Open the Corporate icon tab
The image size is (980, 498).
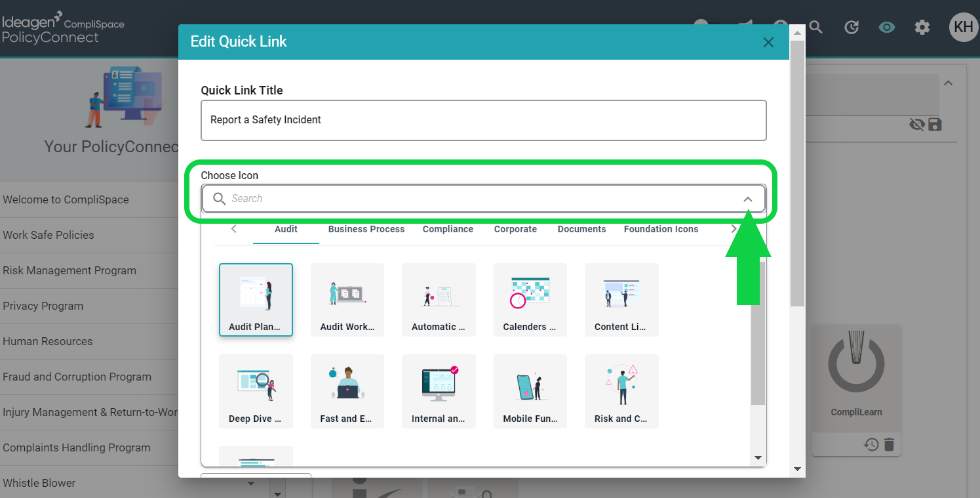click(x=515, y=229)
